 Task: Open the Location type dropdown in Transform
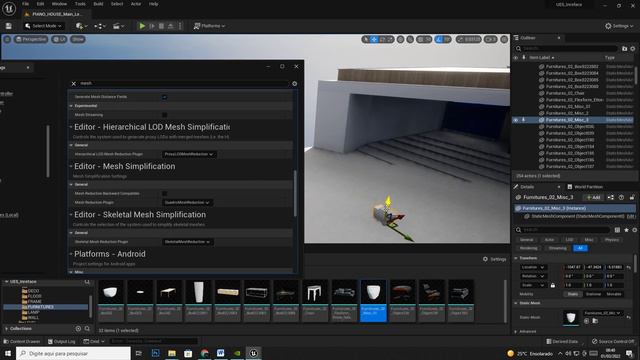pyautogui.click(x=533, y=267)
